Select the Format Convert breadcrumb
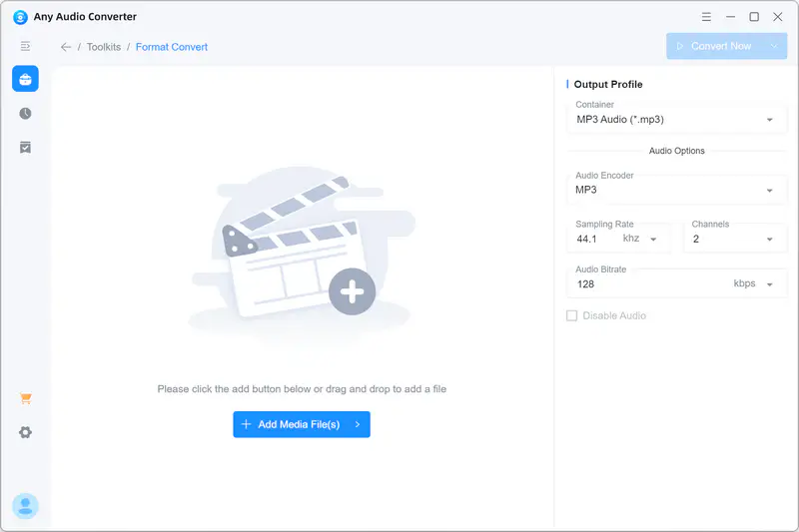 (x=172, y=47)
